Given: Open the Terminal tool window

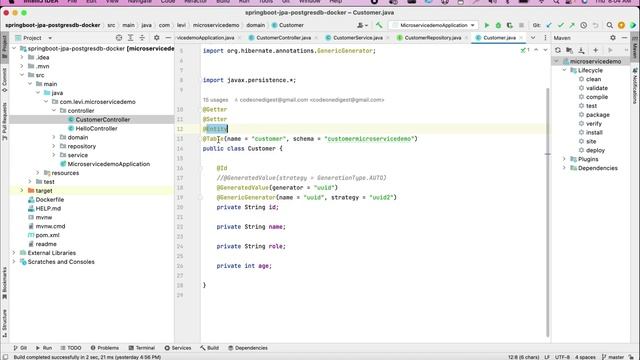Looking at the screenshot, I should [142, 348].
